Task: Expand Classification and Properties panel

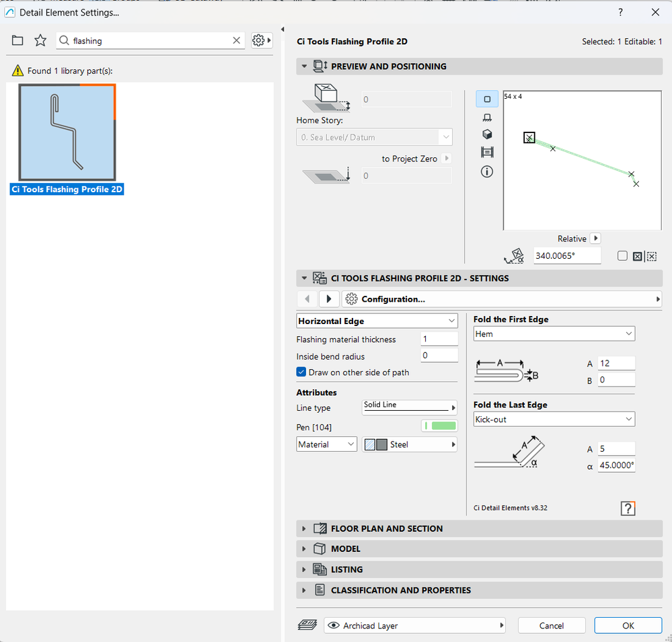Action: 304,590
